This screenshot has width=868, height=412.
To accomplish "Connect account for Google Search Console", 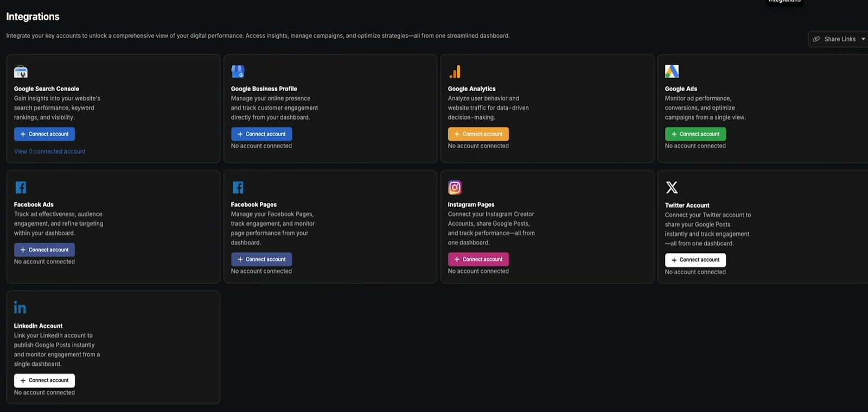I will tap(44, 134).
